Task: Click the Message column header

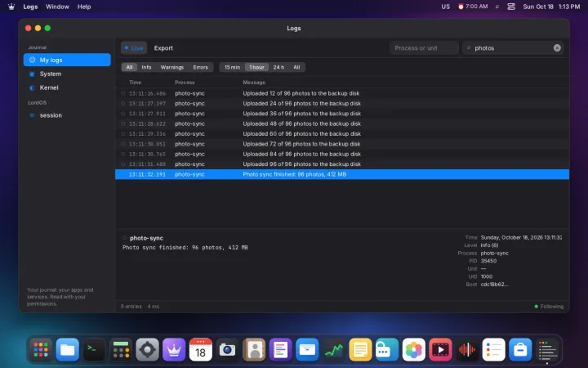Action: 254,83
